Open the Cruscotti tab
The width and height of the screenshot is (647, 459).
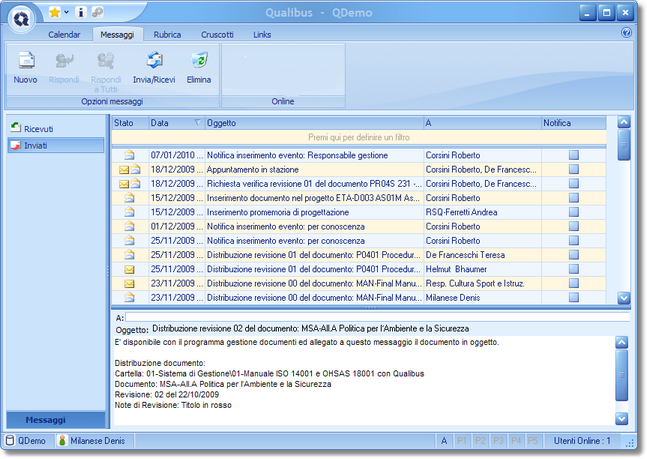click(217, 35)
